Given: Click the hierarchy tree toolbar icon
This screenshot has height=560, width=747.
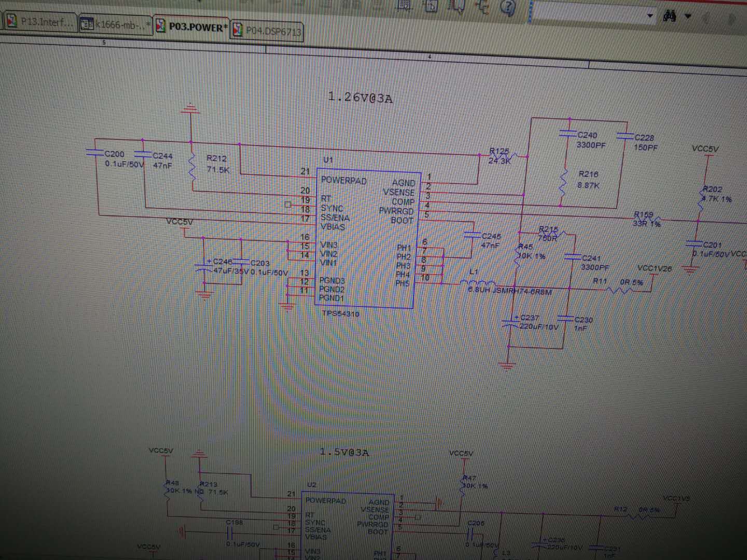Looking at the screenshot, I should pos(483,6).
